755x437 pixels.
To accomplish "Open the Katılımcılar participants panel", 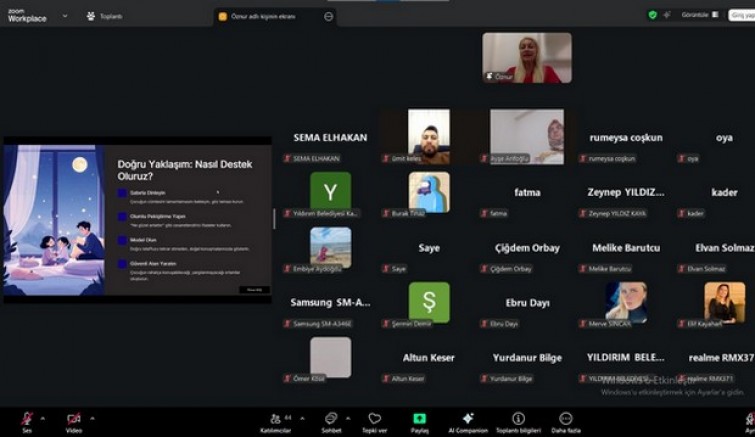I will (274, 419).
